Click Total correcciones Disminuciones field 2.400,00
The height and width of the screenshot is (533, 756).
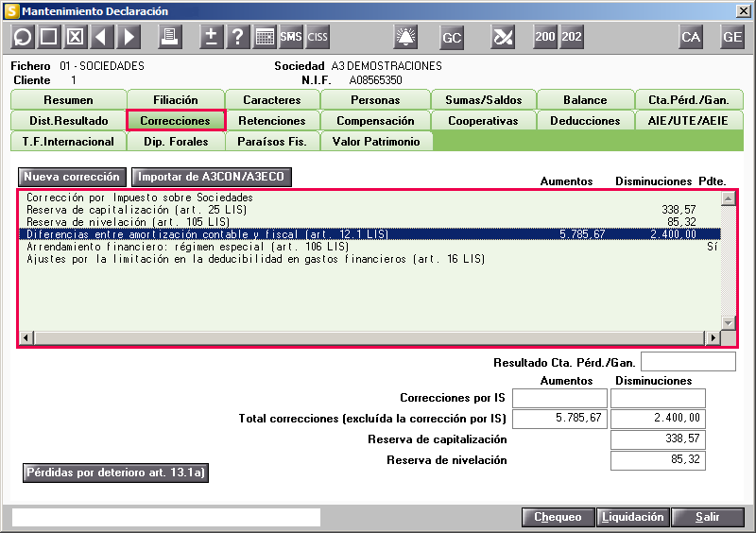(x=658, y=420)
